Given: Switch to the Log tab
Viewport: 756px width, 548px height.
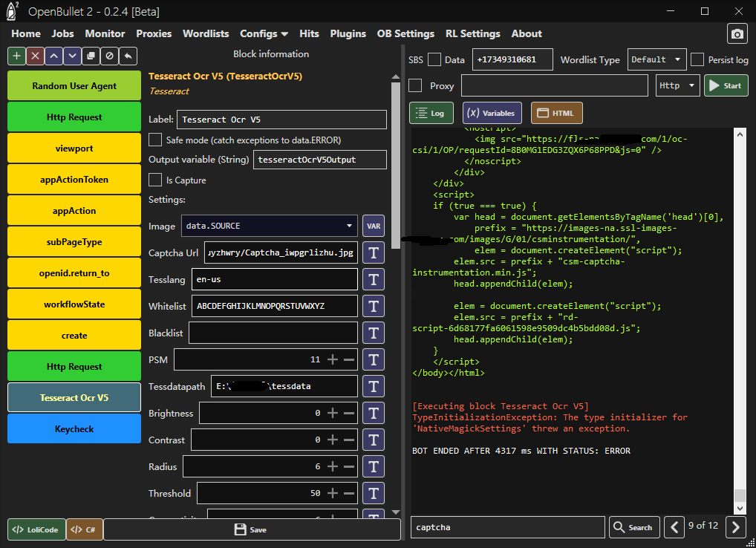Looking at the screenshot, I should click(x=431, y=113).
